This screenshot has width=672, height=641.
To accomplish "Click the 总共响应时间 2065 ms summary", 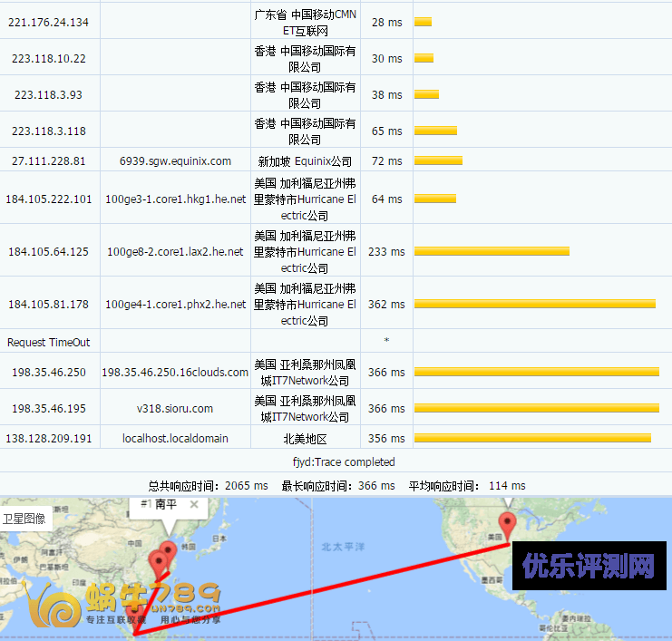I will (208, 486).
